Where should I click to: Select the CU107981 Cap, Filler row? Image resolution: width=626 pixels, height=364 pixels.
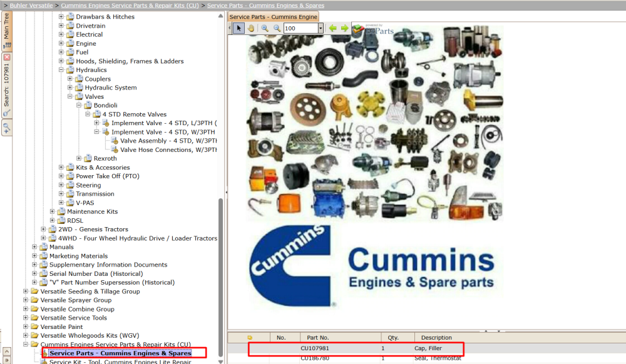click(426, 348)
